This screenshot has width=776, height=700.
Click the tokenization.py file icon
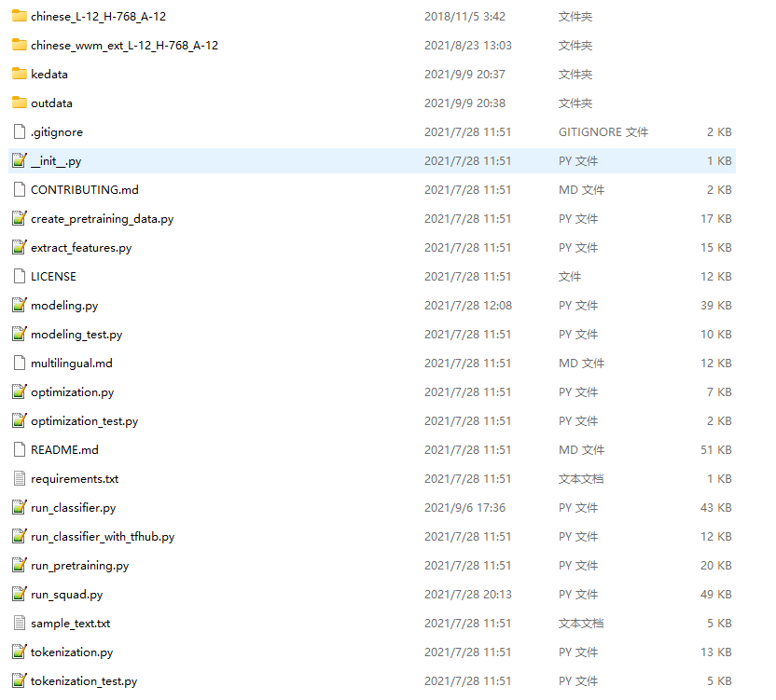tap(20, 652)
